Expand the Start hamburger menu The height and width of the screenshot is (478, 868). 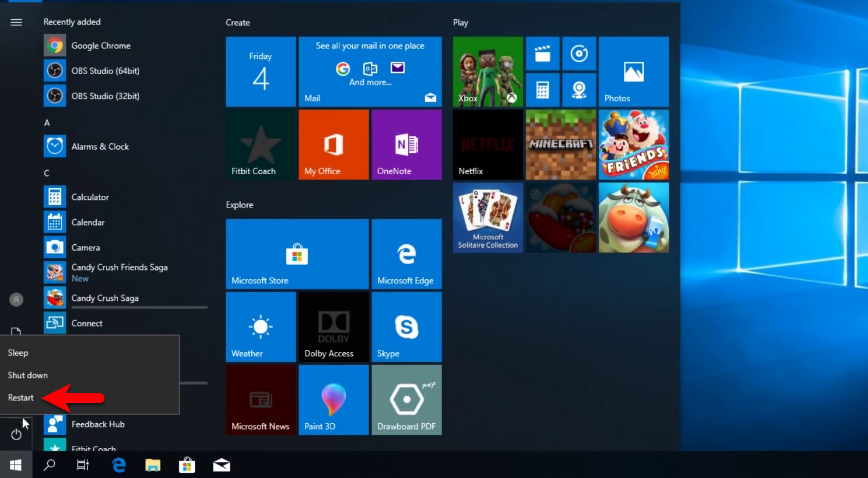pyautogui.click(x=16, y=22)
